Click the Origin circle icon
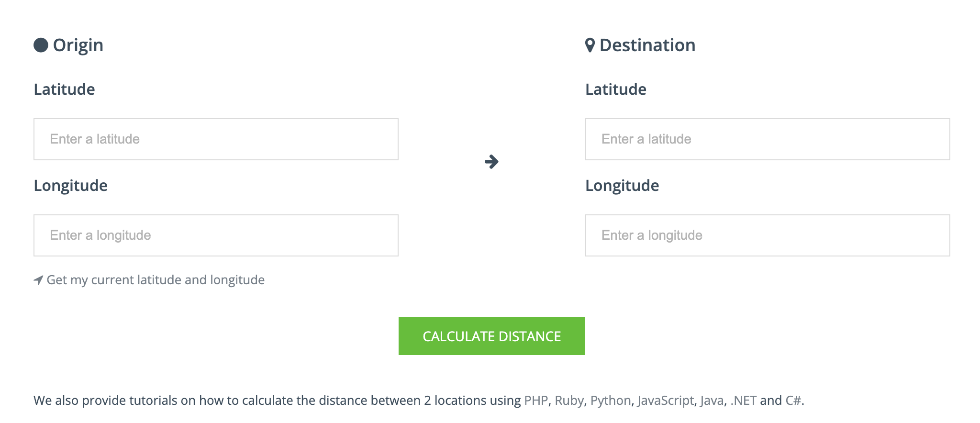The height and width of the screenshot is (423, 980). (x=41, y=45)
